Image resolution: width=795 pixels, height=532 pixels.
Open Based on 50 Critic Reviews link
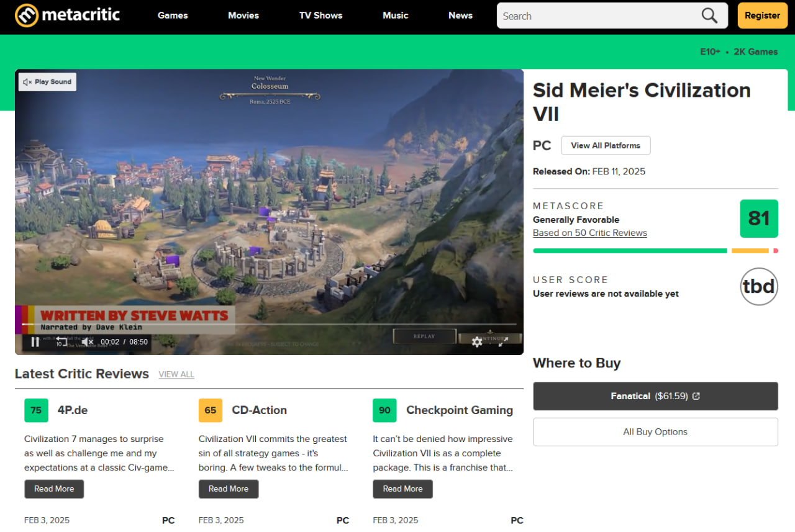(x=590, y=233)
